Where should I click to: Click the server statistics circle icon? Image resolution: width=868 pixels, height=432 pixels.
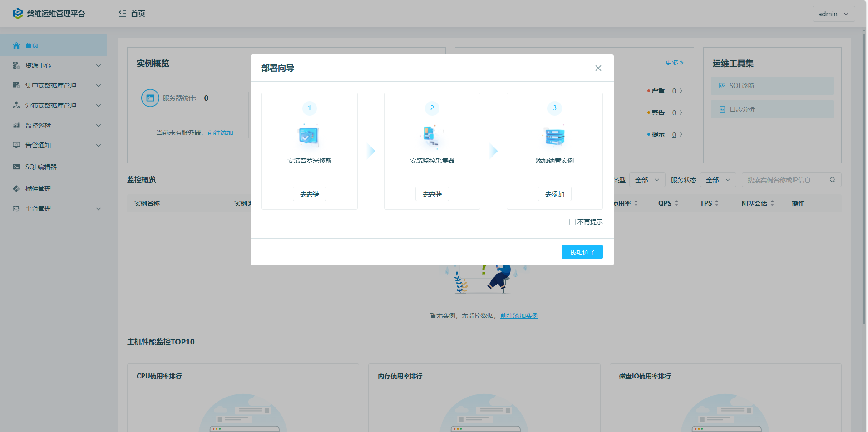pyautogui.click(x=150, y=98)
